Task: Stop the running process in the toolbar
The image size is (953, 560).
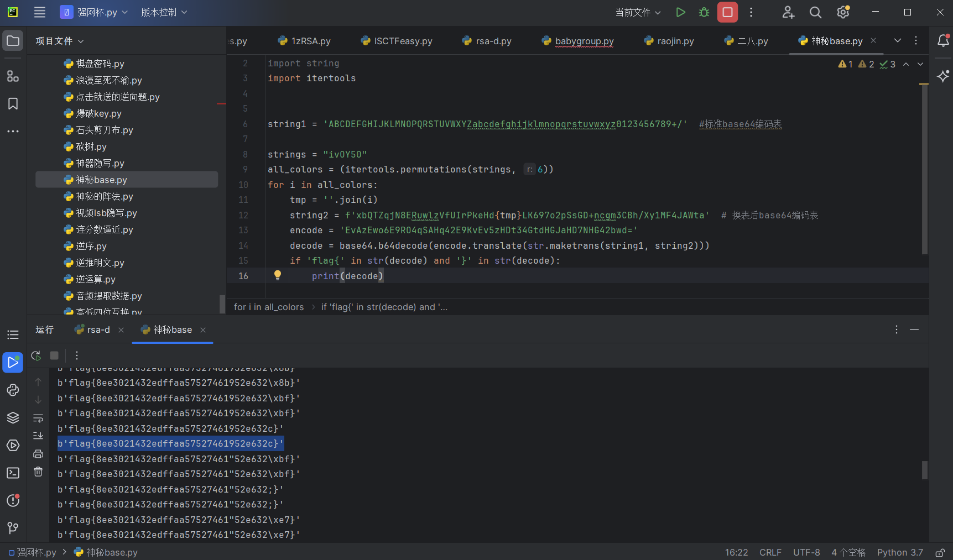Action: pyautogui.click(x=727, y=12)
